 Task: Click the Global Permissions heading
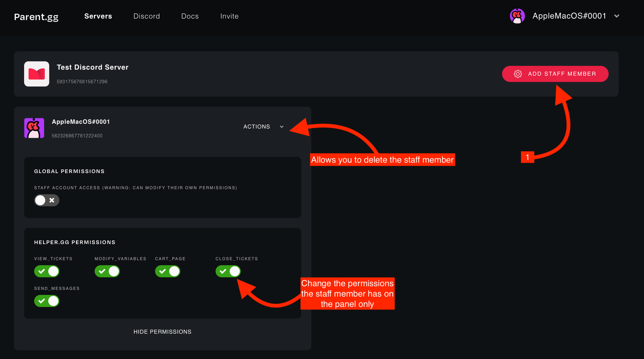coord(69,171)
